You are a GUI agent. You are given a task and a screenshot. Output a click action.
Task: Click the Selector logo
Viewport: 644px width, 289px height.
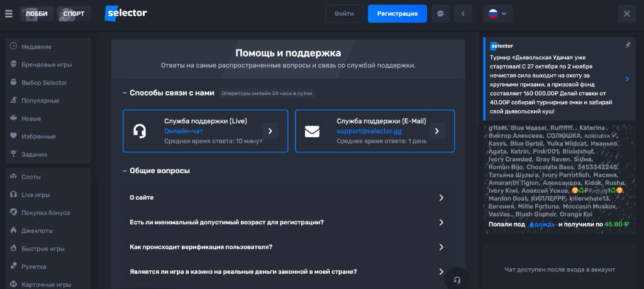126,13
